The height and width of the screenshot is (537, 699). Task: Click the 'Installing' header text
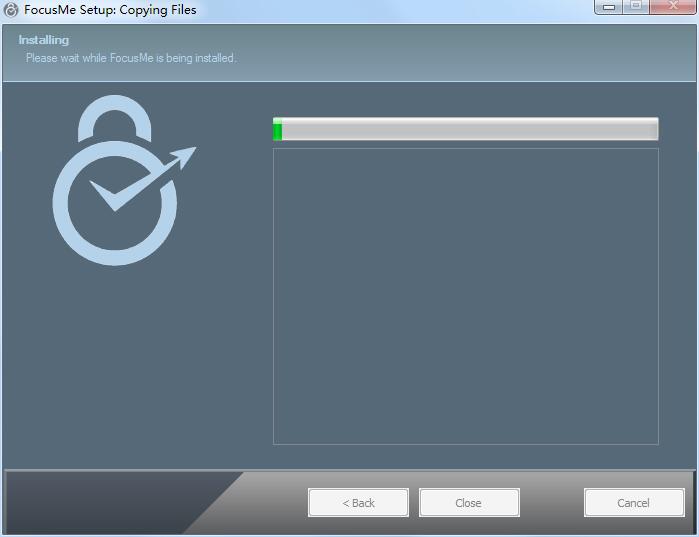point(44,40)
